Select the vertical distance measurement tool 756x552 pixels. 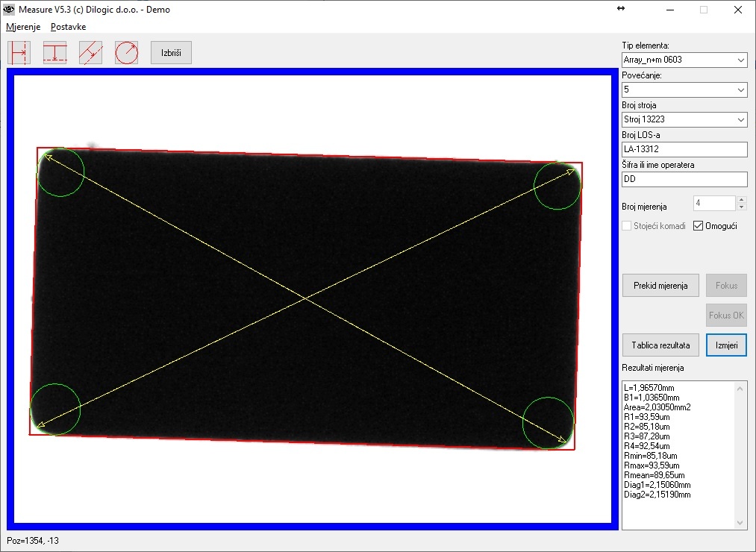click(x=55, y=52)
